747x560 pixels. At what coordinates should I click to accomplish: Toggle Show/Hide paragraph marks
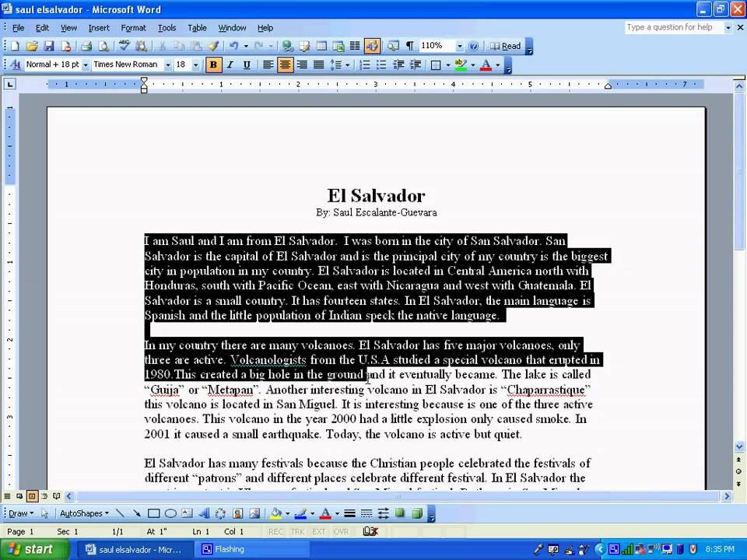coord(410,46)
